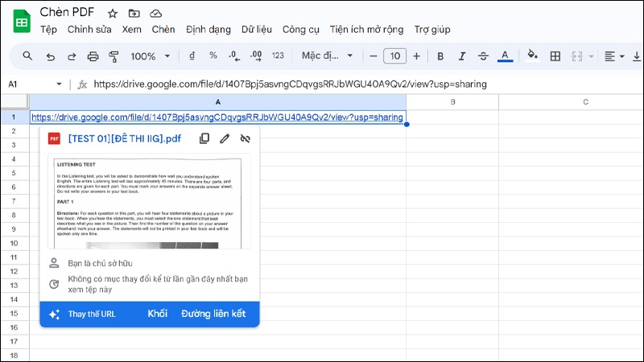Open the Drive link in cell A1

pos(217,117)
